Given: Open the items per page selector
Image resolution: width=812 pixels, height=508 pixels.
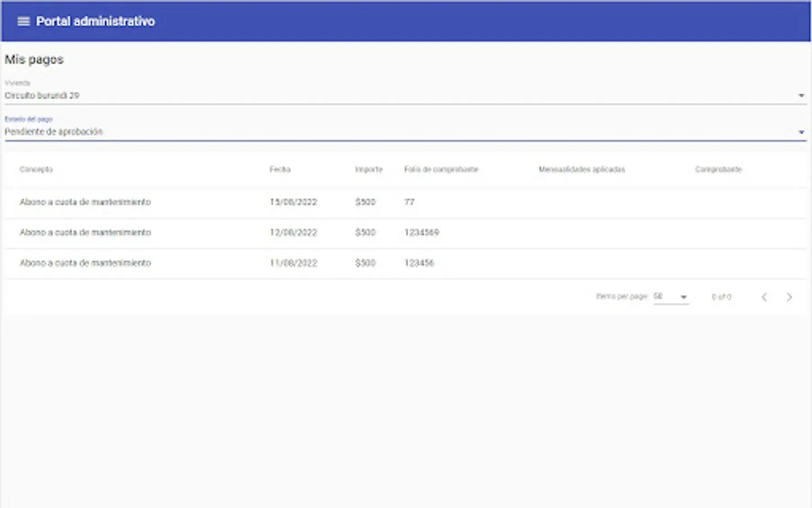Looking at the screenshot, I should (671, 297).
